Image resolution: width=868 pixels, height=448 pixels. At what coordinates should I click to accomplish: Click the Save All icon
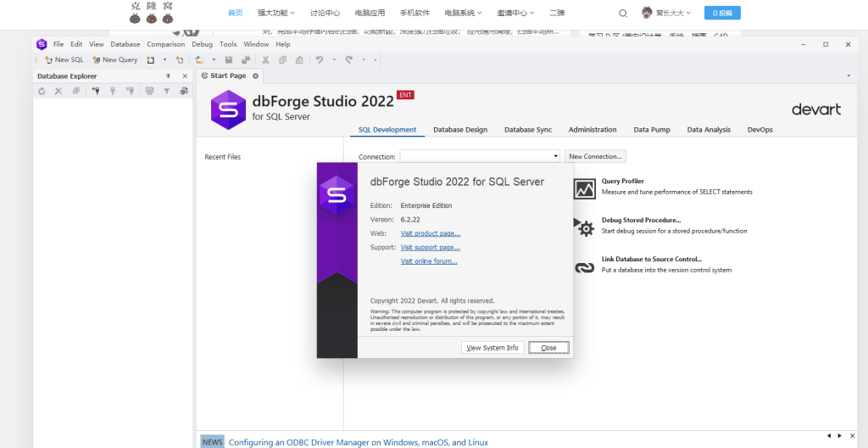tap(245, 60)
